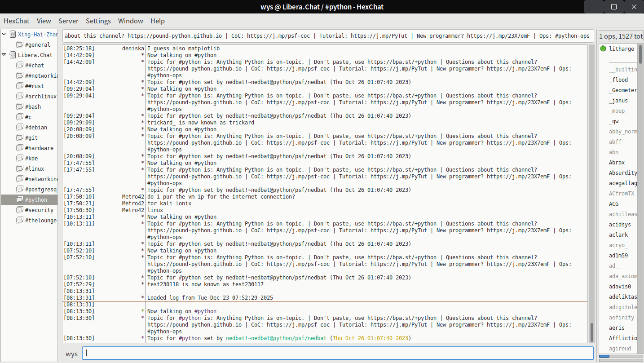Select the #linux channel in the tree

tap(35, 168)
